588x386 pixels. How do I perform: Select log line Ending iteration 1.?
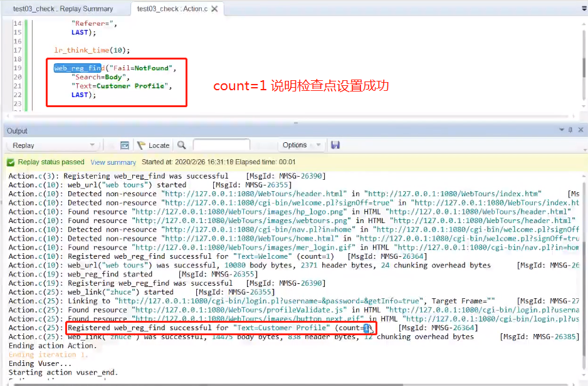click(x=48, y=355)
